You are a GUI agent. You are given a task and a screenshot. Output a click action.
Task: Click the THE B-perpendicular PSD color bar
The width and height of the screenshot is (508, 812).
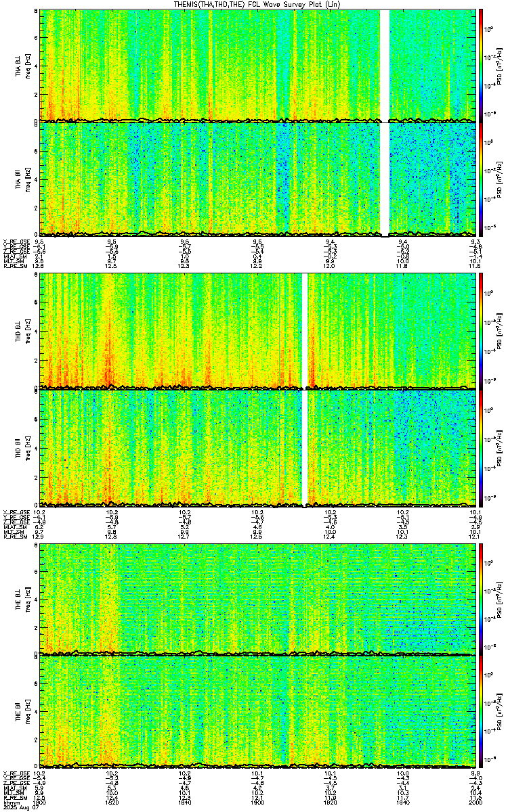(x=482, y=598)
